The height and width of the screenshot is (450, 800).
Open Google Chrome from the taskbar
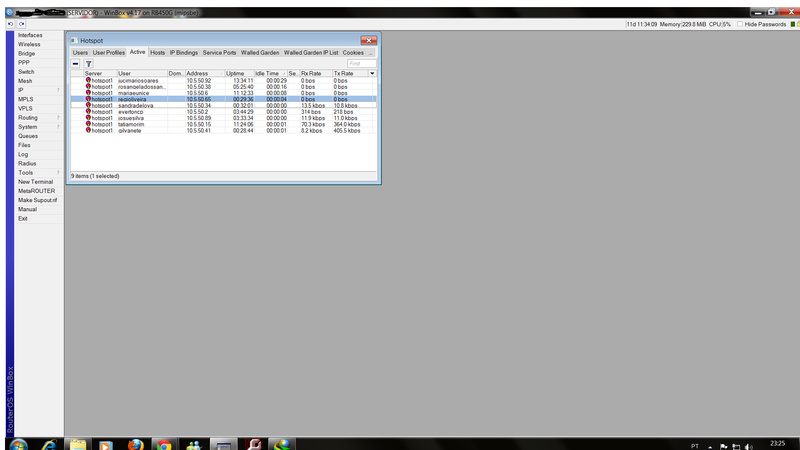click(x=164, y=445)
